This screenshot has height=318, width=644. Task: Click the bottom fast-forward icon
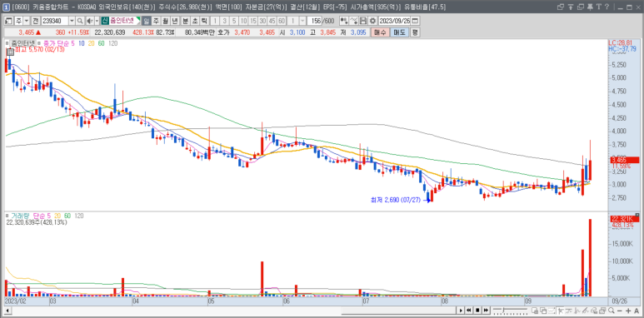click(486, 311)
